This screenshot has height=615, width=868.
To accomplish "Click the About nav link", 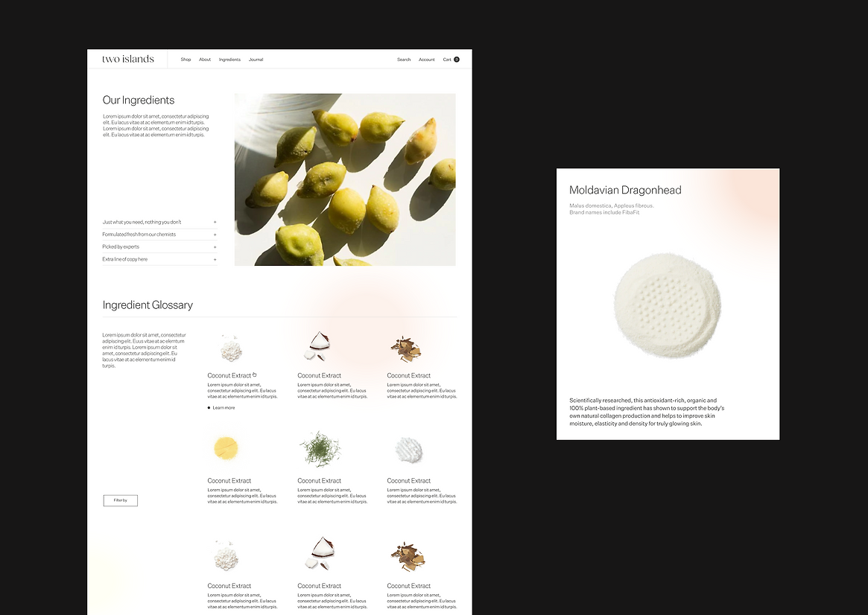I will coord(205,59).
